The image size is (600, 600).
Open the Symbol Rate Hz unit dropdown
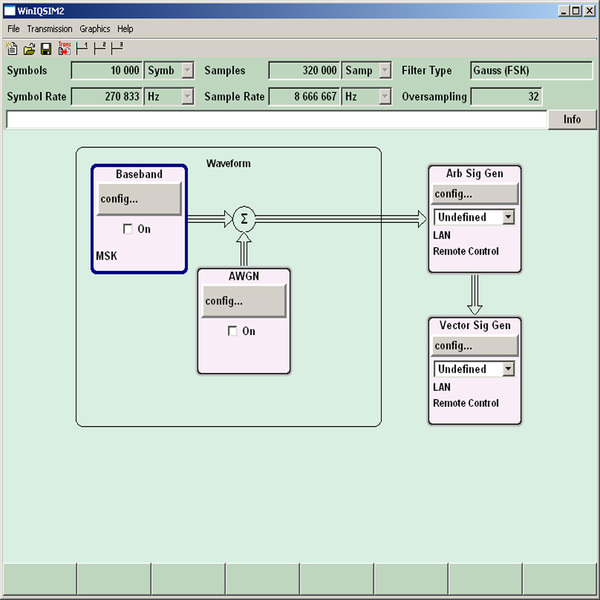[x=187, y=96]
